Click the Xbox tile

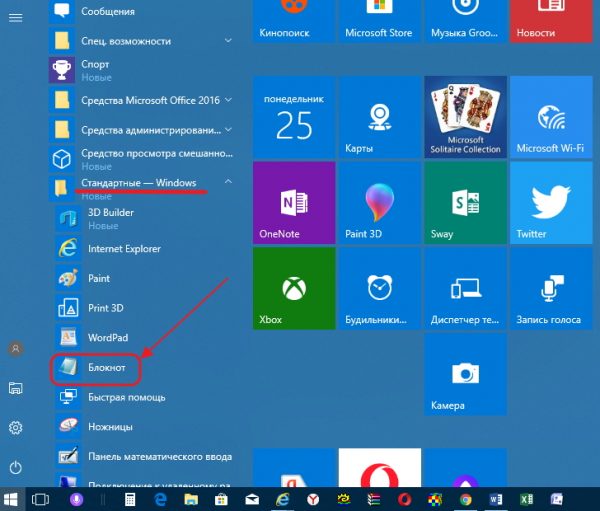(293, 290)
